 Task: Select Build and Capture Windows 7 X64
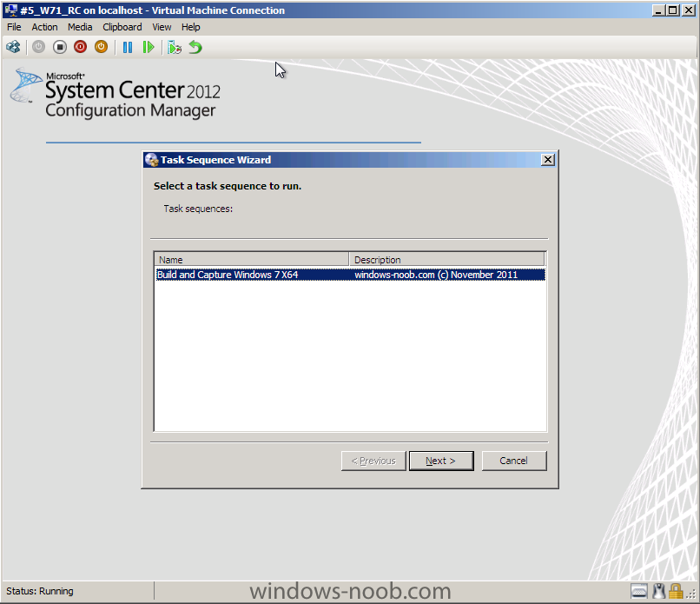pos(350,275)
